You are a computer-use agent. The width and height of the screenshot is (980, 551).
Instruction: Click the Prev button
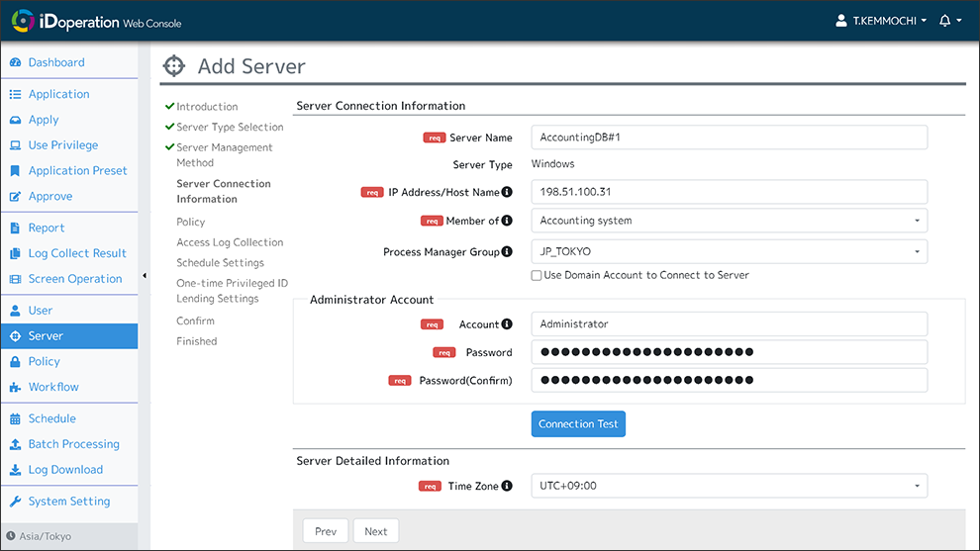point(326,531)
